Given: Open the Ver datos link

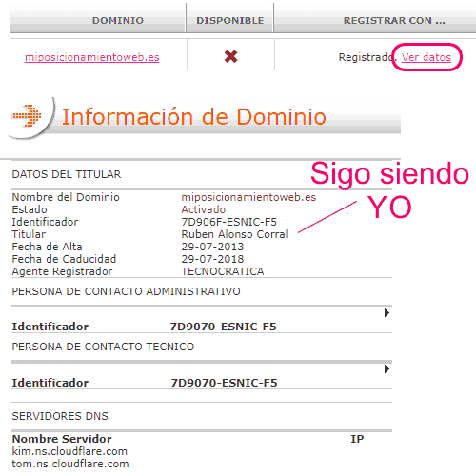Looking at the screenshot, I should point(426,57).
